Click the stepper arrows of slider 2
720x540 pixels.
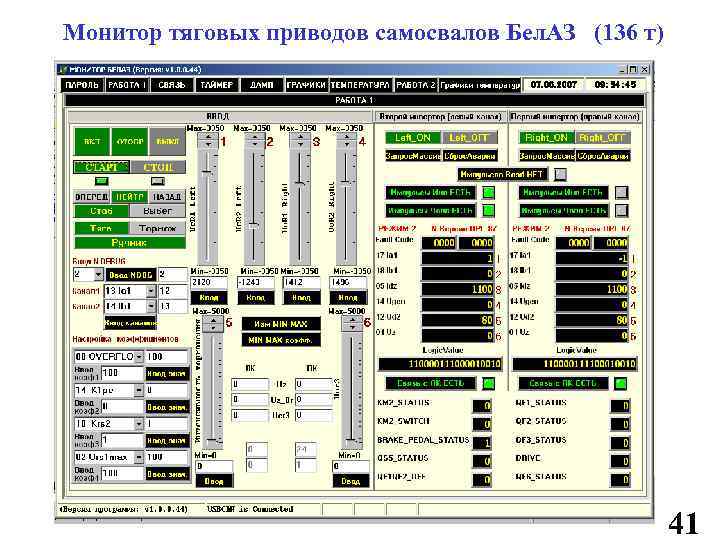coord(254,141)
